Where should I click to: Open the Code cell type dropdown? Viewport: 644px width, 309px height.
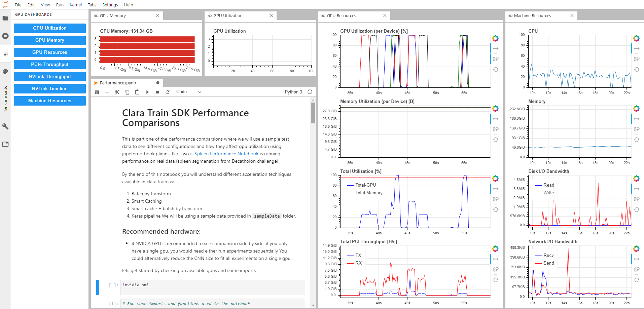(189, 92)
